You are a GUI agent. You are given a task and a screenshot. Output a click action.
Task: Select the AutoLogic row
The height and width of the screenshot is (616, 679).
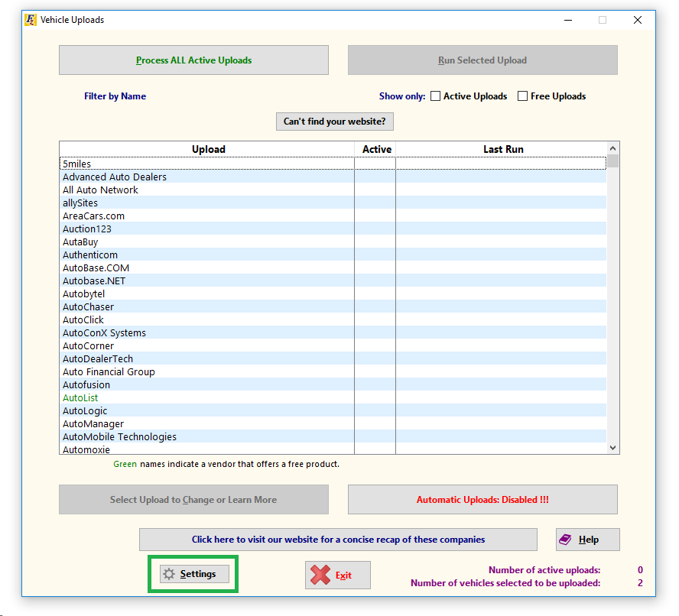pyautogui.click(x=333, y=410)
